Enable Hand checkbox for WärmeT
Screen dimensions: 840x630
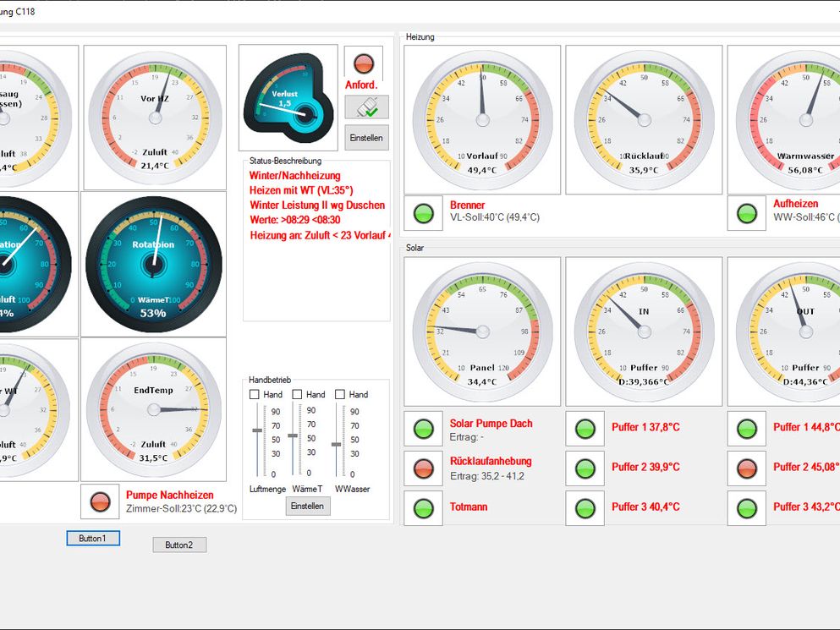coord(297,394)
